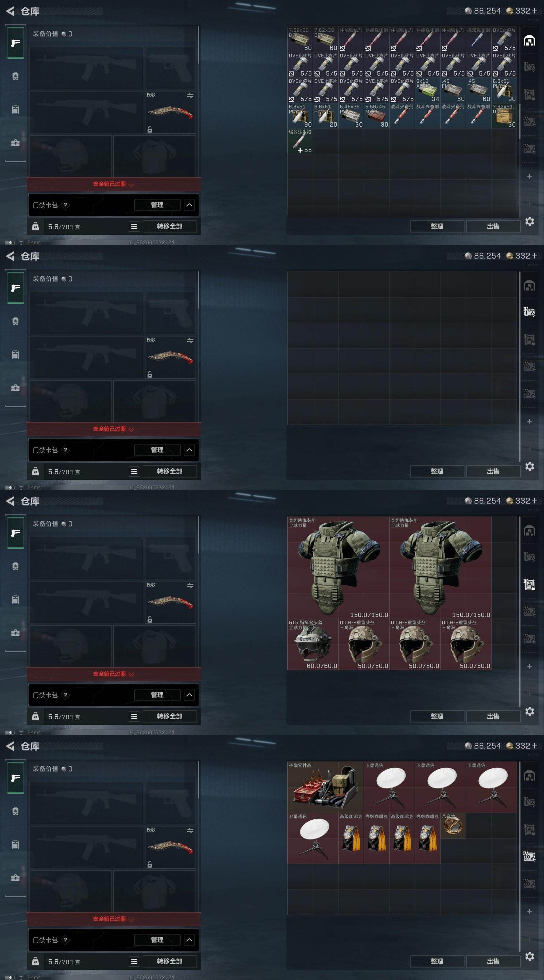Select pistol loadout tab on ammo-and-painkillers screen
The height and width of the screenshot is (980, 544).
[15, 43]
